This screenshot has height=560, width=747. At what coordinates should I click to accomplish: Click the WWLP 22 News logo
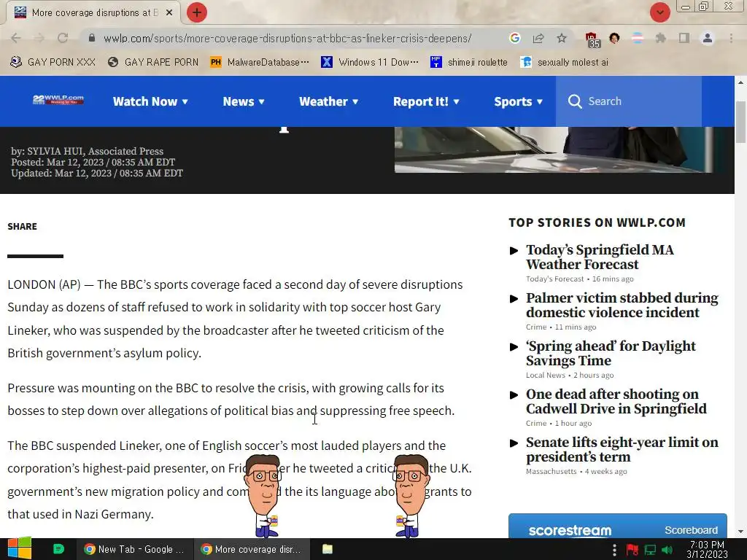tap(58, 99)
